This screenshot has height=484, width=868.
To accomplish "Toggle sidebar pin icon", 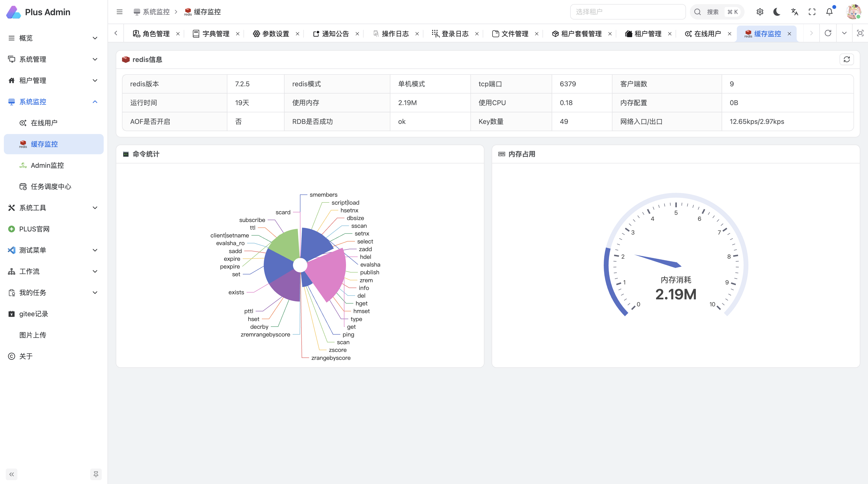I will coord(96,474).
